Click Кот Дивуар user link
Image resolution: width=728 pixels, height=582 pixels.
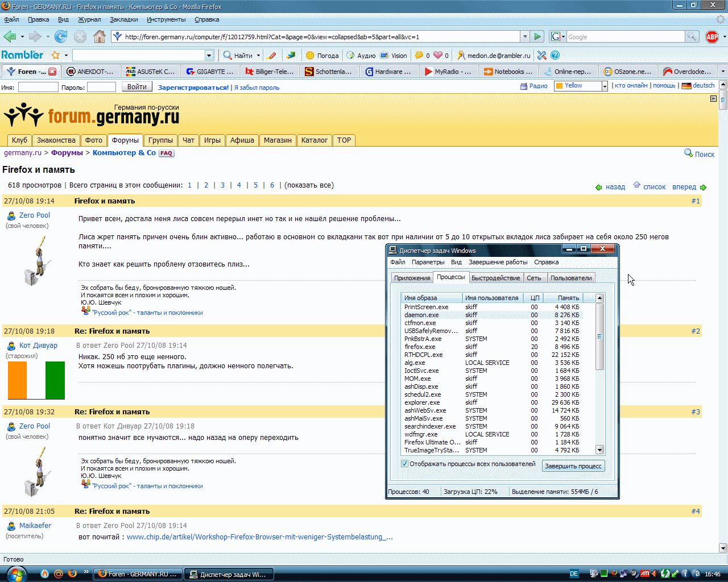click(x=38, y=345)
